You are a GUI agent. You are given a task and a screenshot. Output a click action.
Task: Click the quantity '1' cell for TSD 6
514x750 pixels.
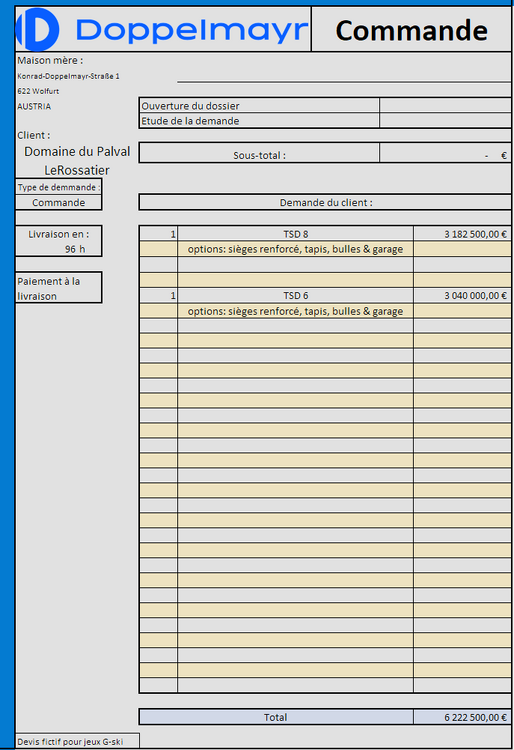(x=159, y=296)
